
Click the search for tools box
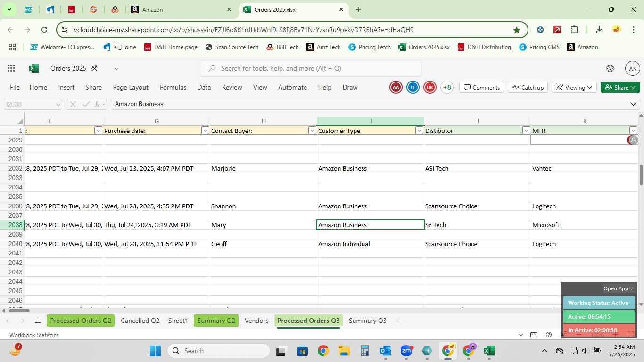pyautogui.click(x=311, y=68)
